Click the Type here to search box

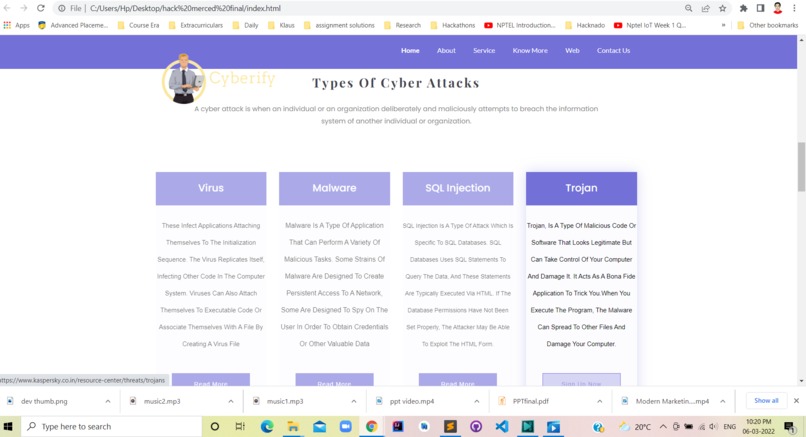[111, 427]
